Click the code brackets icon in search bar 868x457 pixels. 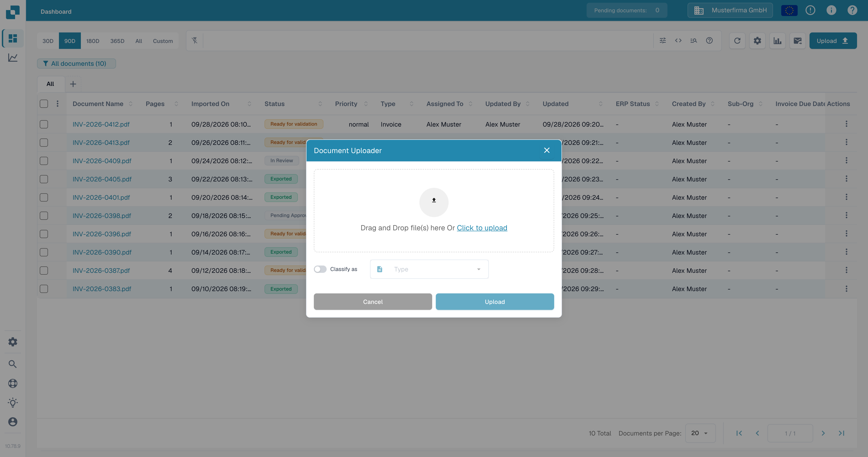(678, 40)
